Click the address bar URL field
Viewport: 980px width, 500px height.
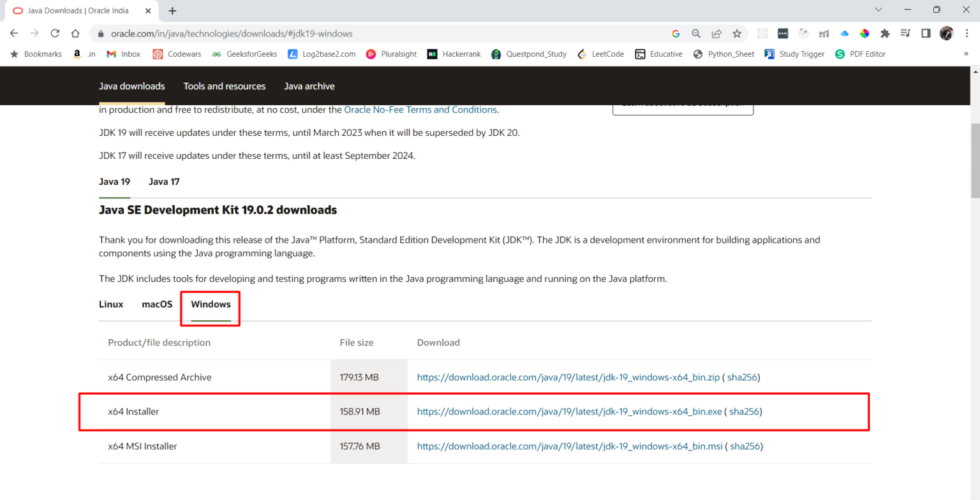coord(383,34)
